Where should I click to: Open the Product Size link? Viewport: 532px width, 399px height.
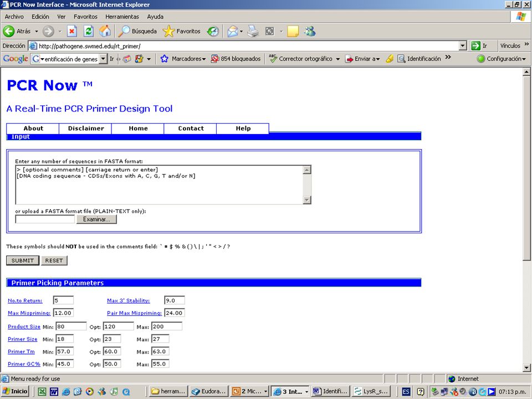[24, 327]
